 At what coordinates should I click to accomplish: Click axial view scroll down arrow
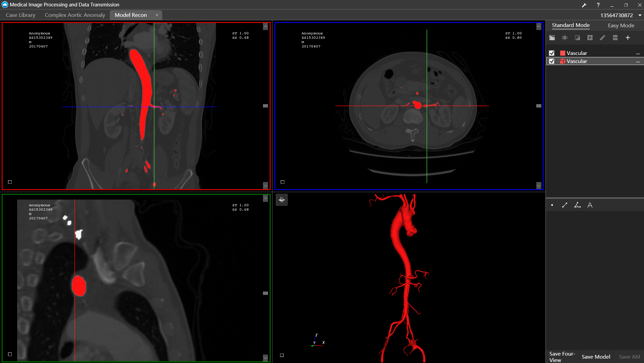point(539,185)
